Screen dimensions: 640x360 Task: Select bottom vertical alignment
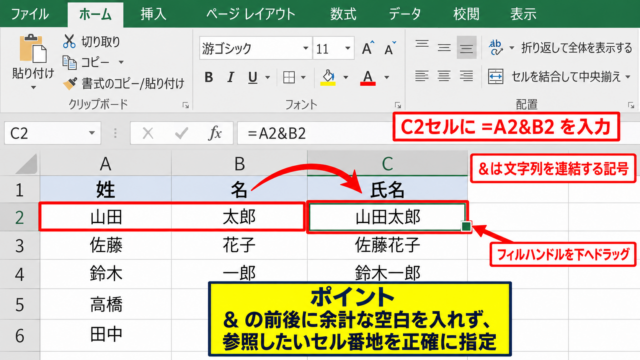466,48
